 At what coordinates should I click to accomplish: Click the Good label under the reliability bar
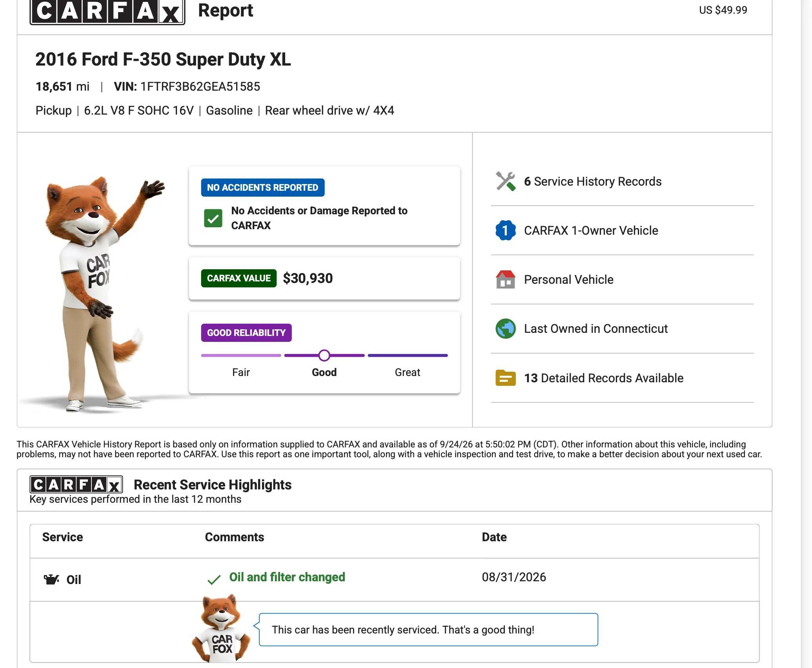(324, 372)
